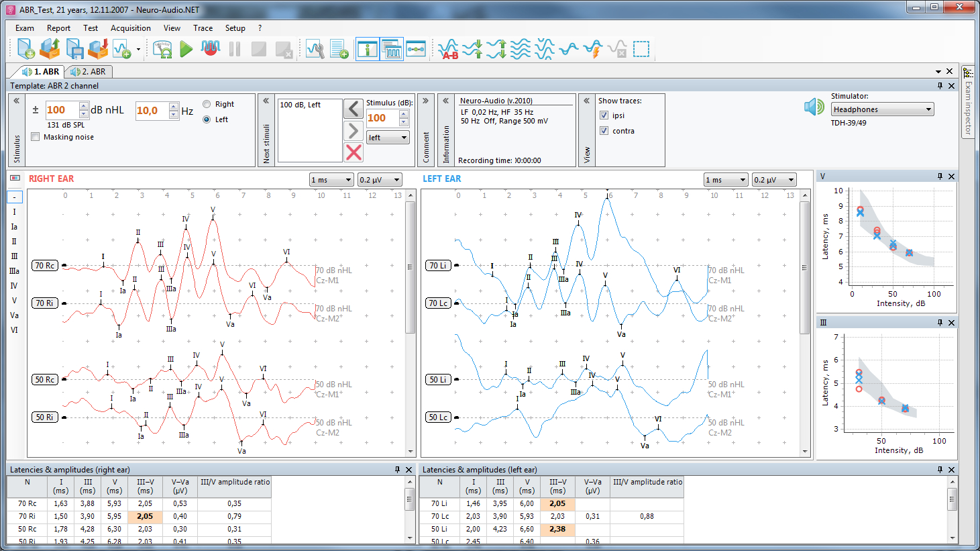The height and width of the screenshot is (551, 980).
Task: Click the speaker icon next to Stimulator
Action: coord(814,107)
